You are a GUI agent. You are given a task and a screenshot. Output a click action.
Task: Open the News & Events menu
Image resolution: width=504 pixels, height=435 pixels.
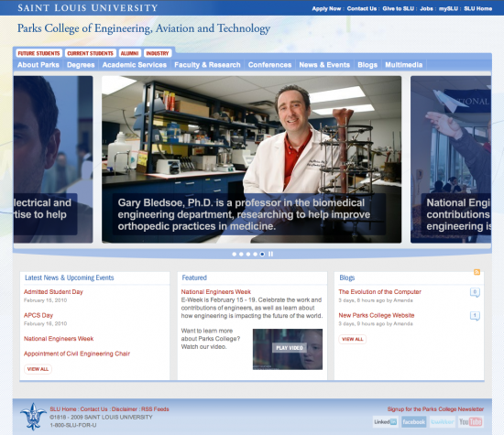(324, 65)
